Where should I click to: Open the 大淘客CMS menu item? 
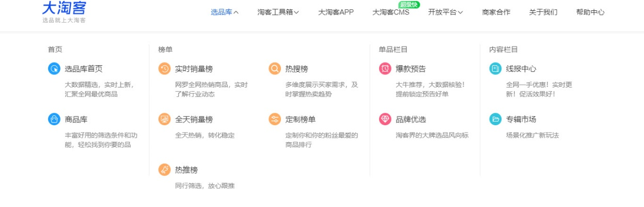pyautogui.click(x=390, y=12)
